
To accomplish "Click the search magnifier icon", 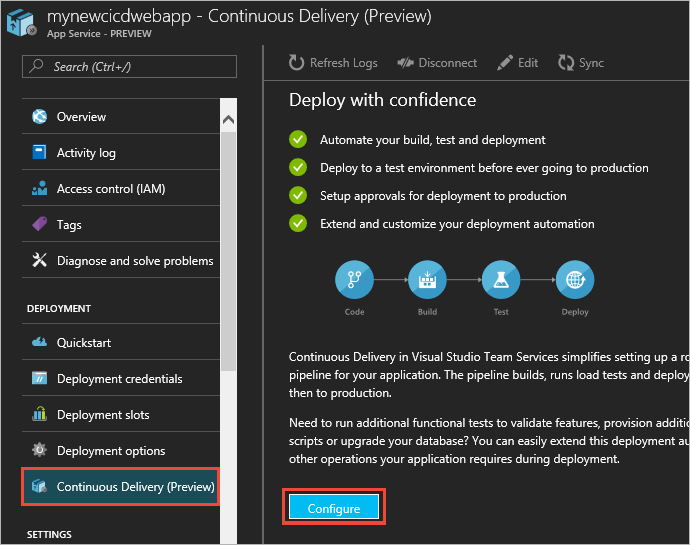I will [x=36, y=66].
